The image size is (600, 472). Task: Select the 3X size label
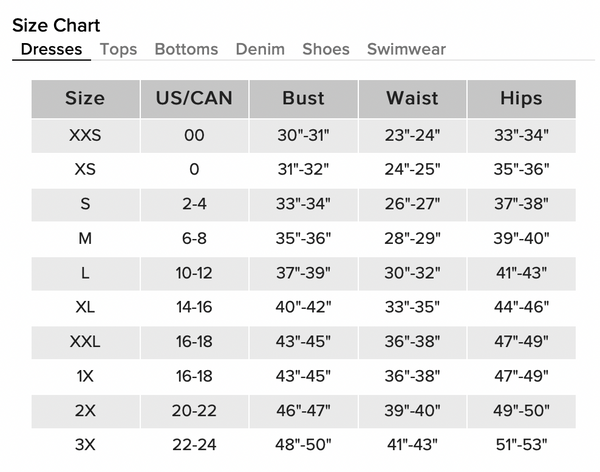click(x=85, y=445)
